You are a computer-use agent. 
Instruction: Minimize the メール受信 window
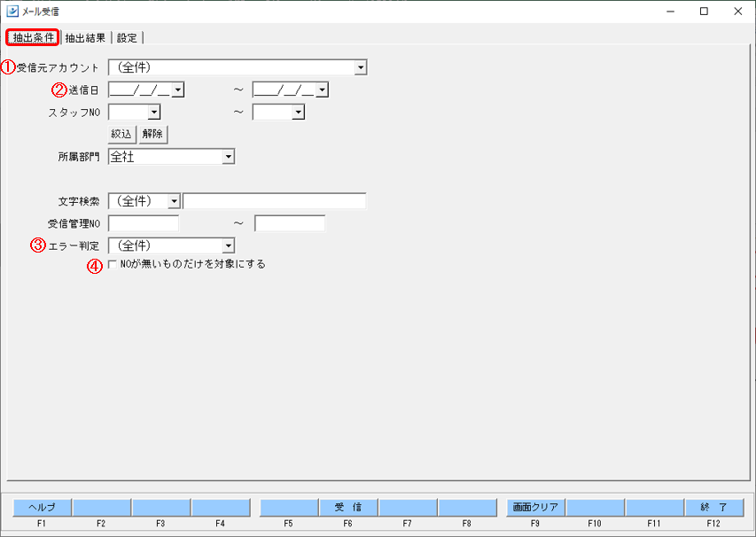[670, 12]
